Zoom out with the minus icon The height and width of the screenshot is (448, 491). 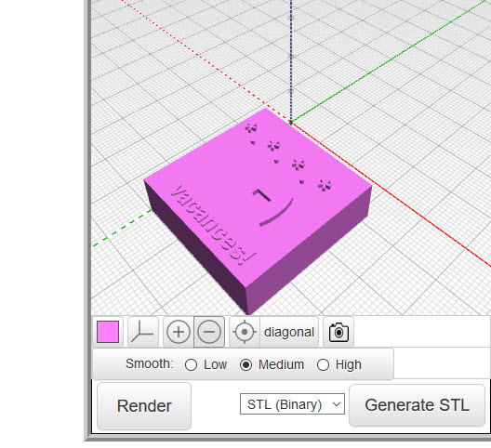coord(209,332)
